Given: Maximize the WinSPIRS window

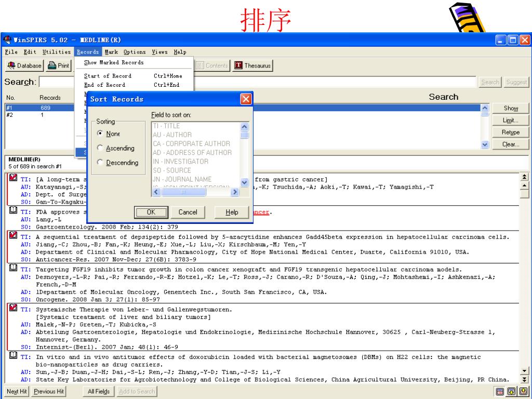Looking at the screenshot, I should (513, 40).
